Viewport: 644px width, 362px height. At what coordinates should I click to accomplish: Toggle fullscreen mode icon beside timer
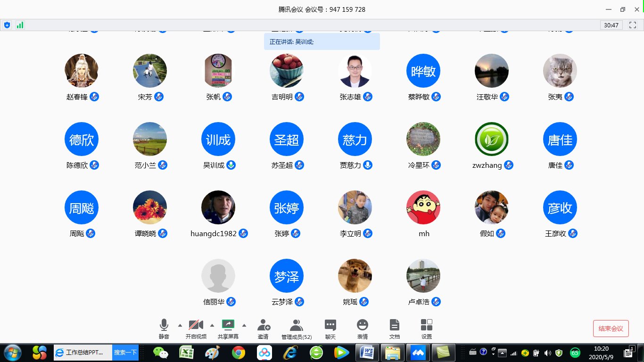point(633,25)
